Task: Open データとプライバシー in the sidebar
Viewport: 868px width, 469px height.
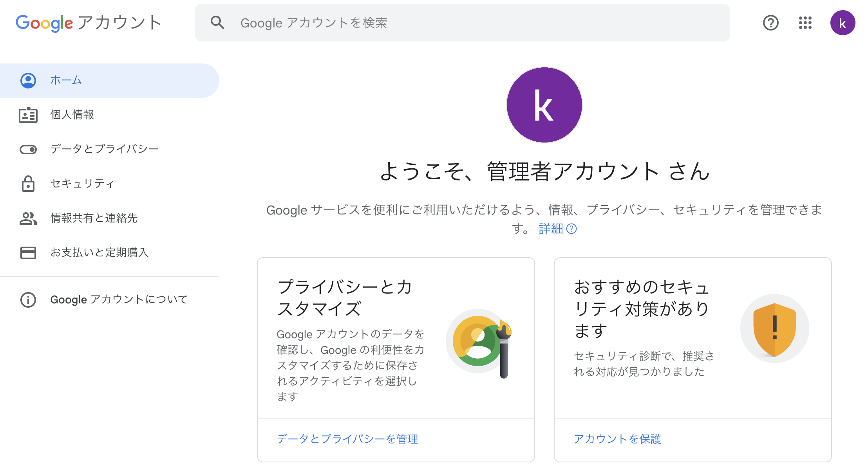Action: pyautogui.click(x=110, y=149)
